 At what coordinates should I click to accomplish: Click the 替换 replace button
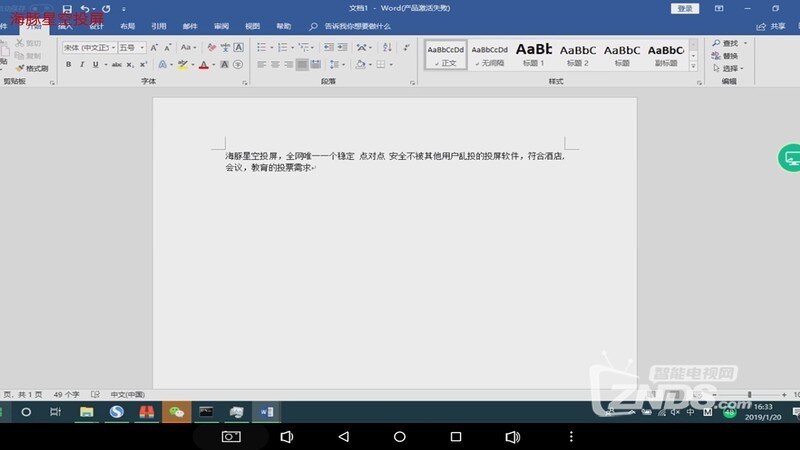pyautogui.click(x=725, y=56)
